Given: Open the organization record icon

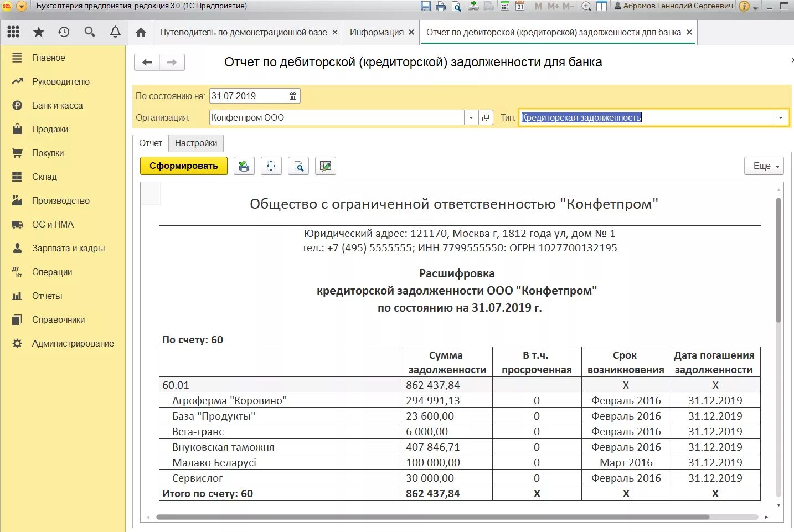Looking at the screenshot, I should coord(486,117).
